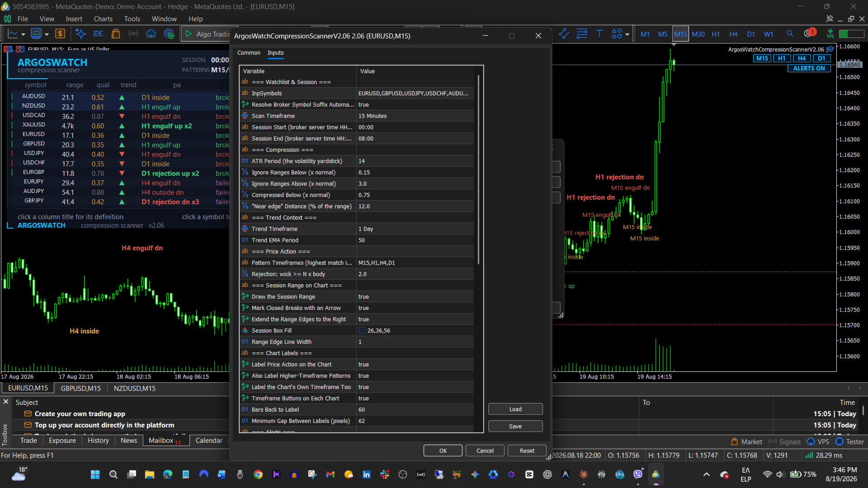Screen dimensions: 868x488
Task: Toggle Timeframe Buttons on Each Chart value
Action: 415,399
